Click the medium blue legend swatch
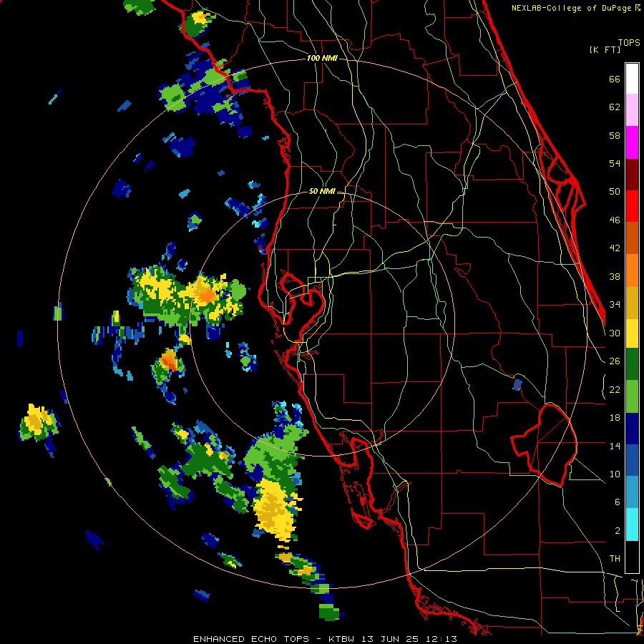The width and height of the screenshot is (644, 644). [x=632, y=461]
